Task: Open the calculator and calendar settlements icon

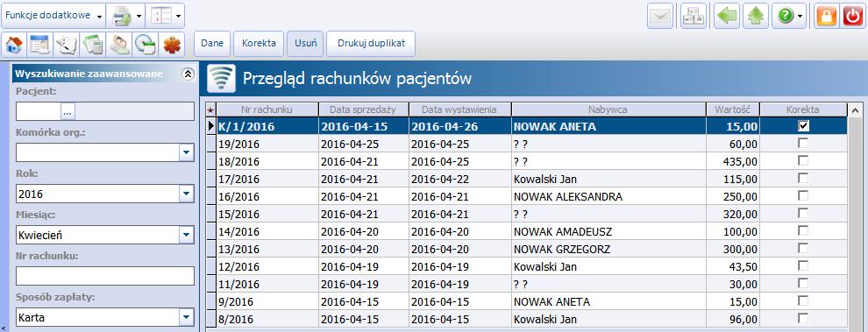Action: [92, 45]
